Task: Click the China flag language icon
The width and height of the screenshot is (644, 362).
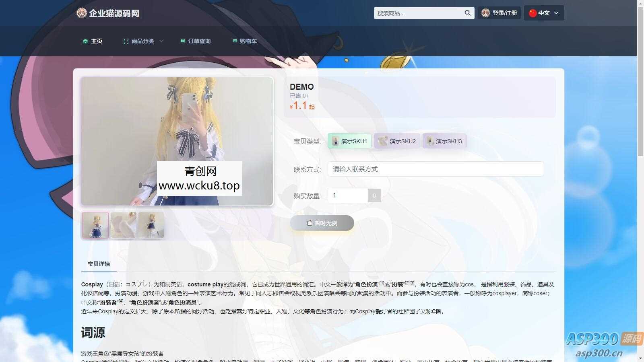Action: [532, 13]
